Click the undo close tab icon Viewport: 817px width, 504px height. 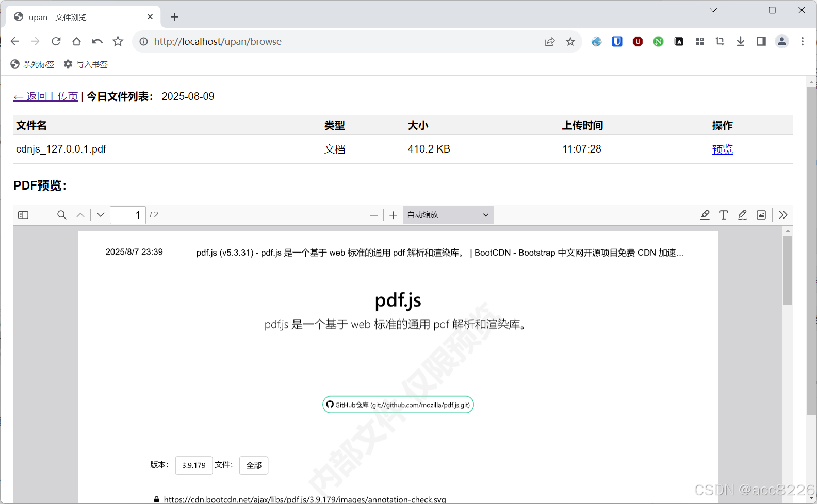[97, 41]
